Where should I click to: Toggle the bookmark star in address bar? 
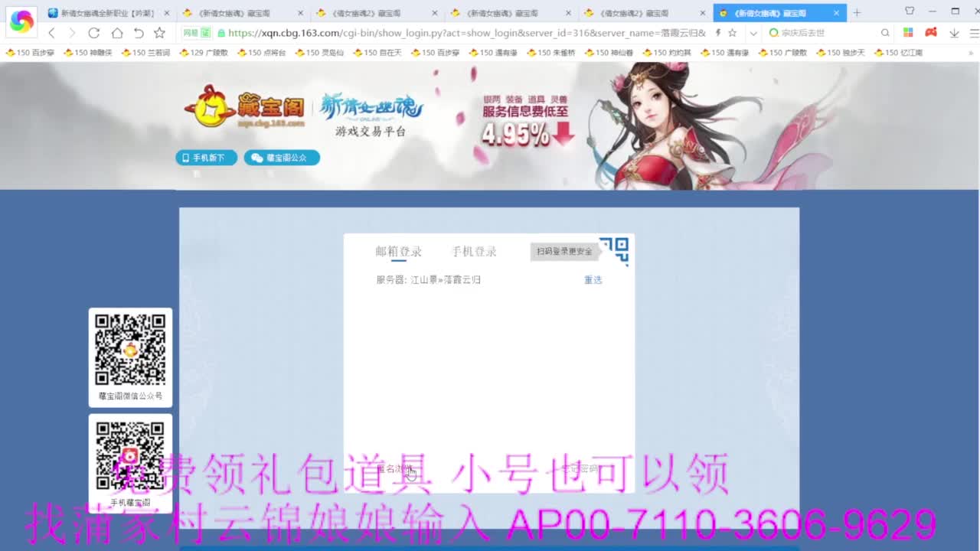[x=732, y=33]
